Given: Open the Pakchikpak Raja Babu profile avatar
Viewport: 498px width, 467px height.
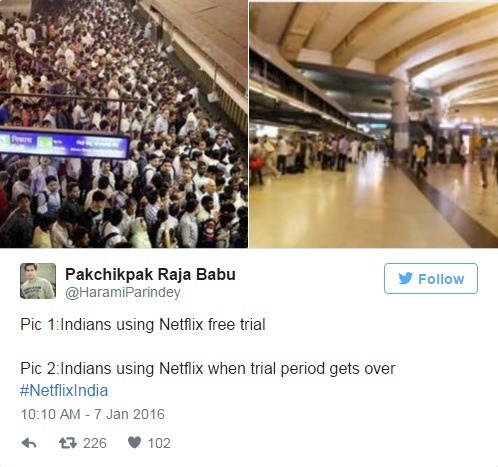Looking at the screenshot, I should (x=38, y=281).
